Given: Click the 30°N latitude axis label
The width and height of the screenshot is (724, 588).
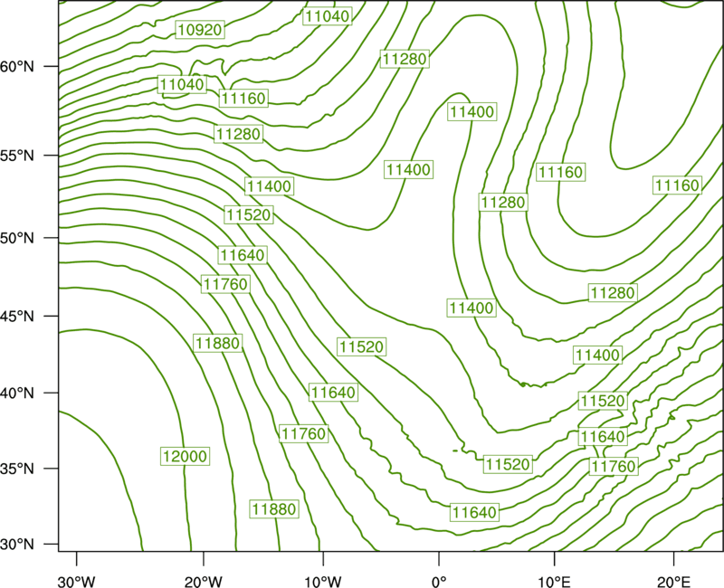Looking at the screenshot, I should 17,545.
